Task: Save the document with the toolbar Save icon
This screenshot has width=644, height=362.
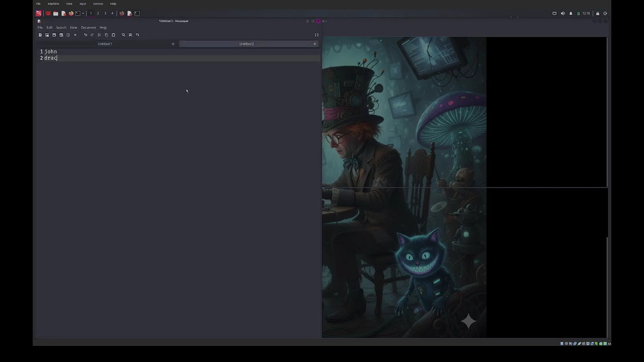Action: pos(54,35)
